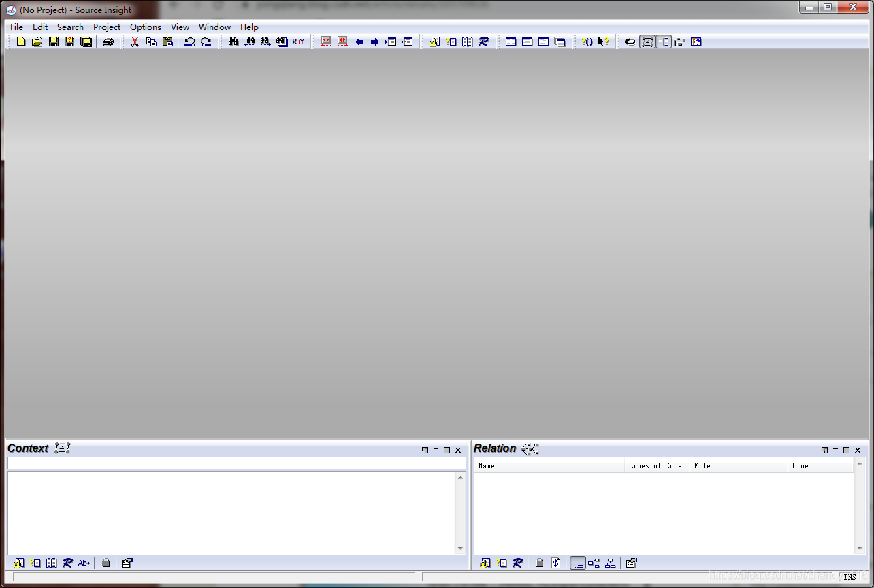Create a new file with the New icon

(x=21, y=42)
